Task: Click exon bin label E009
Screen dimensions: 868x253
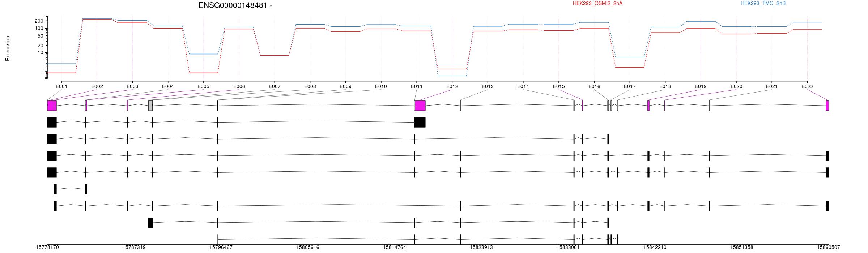Action: click(x=345, y=86)
